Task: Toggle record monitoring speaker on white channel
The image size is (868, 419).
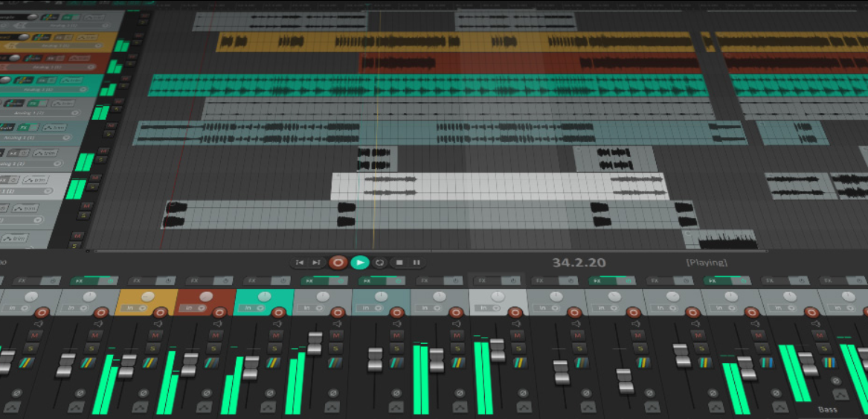Action: [516, 324]
